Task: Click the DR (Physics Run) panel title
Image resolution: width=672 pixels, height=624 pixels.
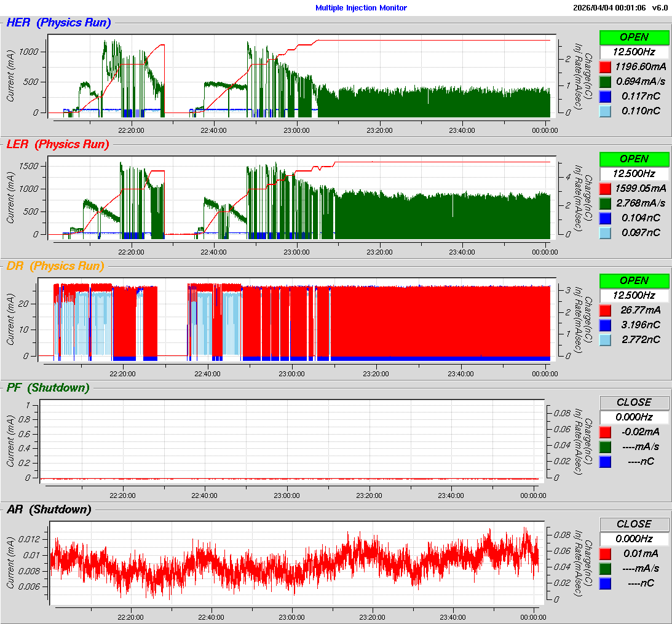Action: pos(55,266)
